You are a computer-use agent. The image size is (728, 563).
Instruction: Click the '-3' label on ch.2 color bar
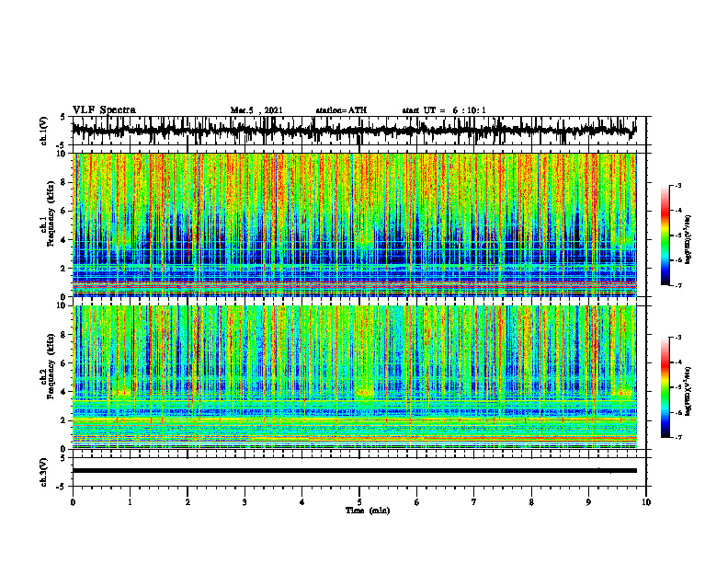point(677,338)
